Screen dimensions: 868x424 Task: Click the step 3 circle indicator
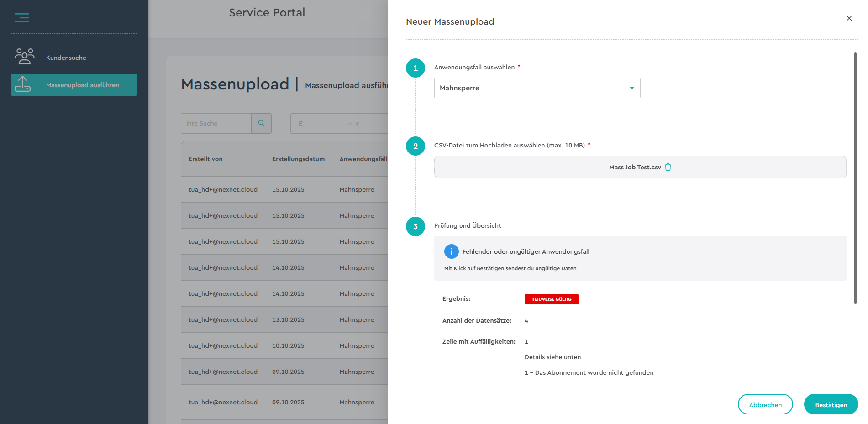click(x=415, y=226)
